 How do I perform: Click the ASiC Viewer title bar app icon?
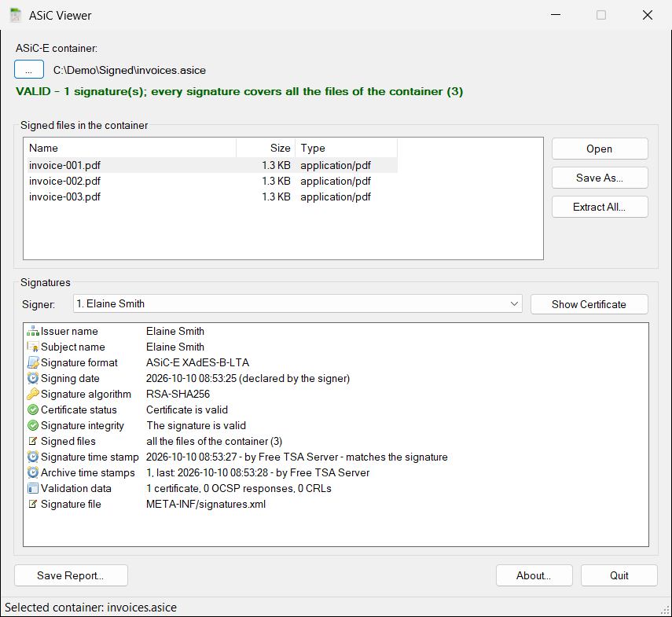click(16, 15)
